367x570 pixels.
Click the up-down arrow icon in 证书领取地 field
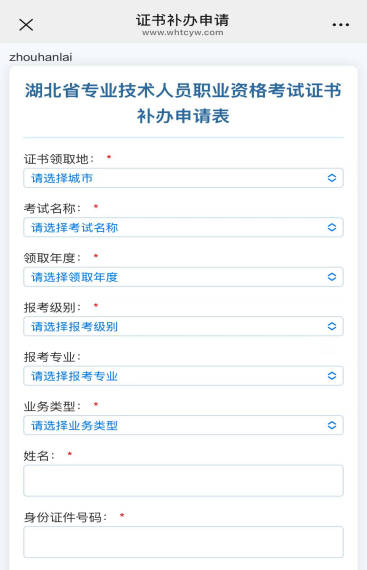(x=332, y=178)
